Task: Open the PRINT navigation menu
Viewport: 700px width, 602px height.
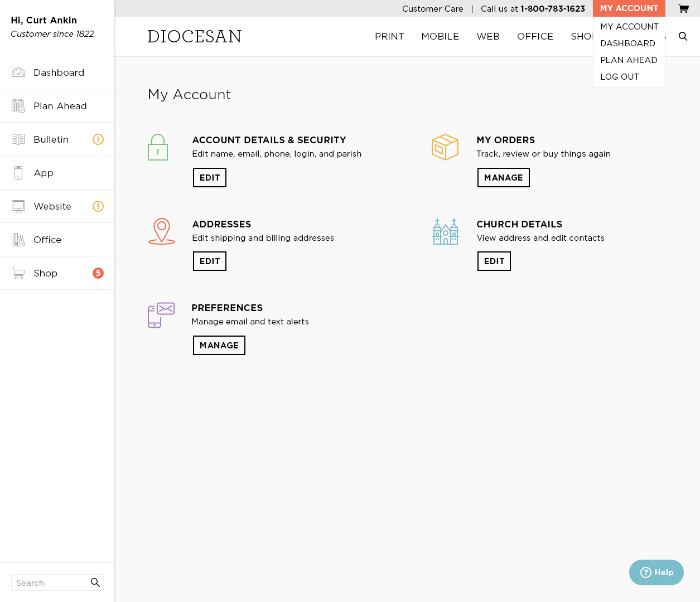Action: pos(389,36)
